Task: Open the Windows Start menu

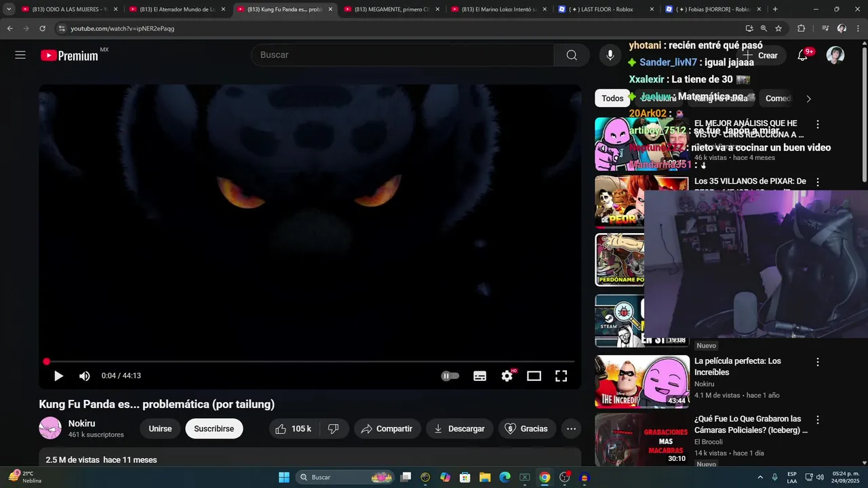Action: pyautogui.click(x=284, y=477)
